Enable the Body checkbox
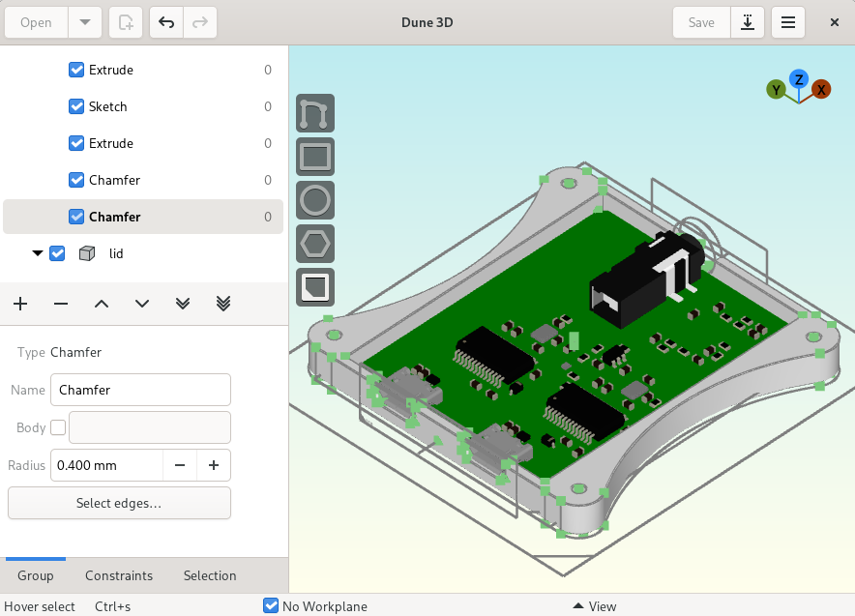 [58, 427]
